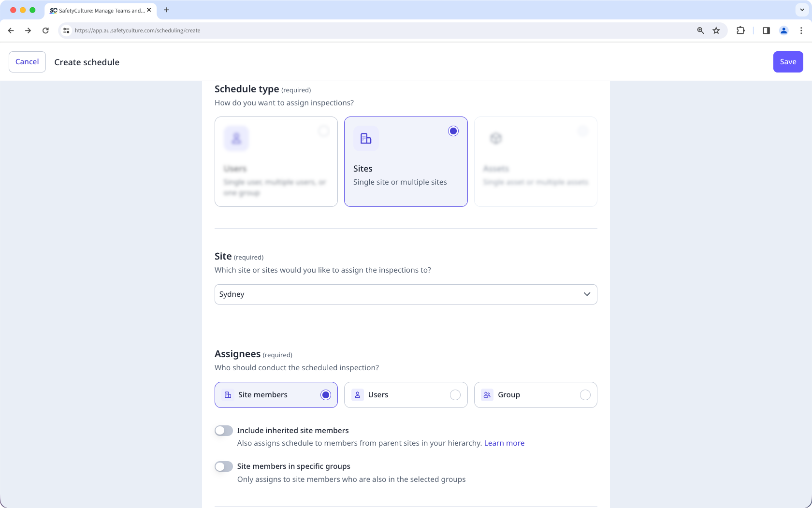Screen dimensions: 812x508
Task: Click the Users assignee person icon
Action: tap(358, 395)
